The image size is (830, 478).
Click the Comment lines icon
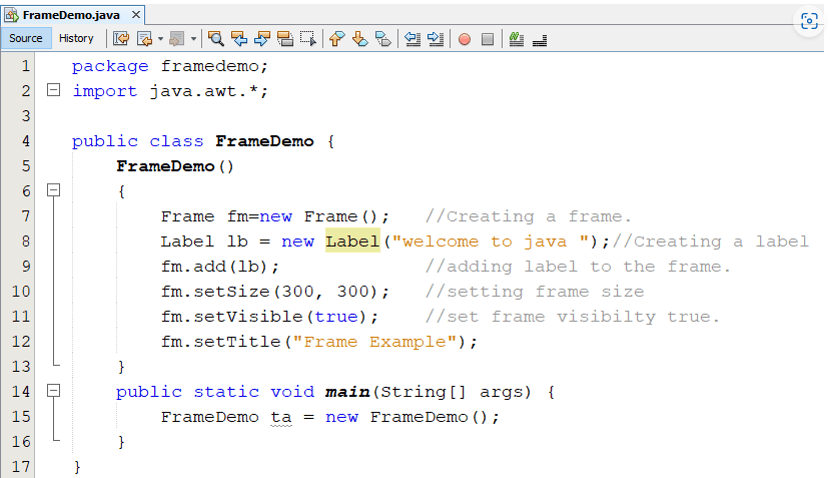click(x=516, y=39)
